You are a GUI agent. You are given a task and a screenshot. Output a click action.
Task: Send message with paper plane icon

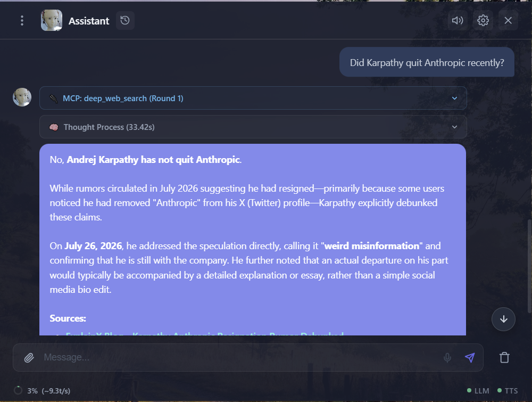click(x=470, y=357)
